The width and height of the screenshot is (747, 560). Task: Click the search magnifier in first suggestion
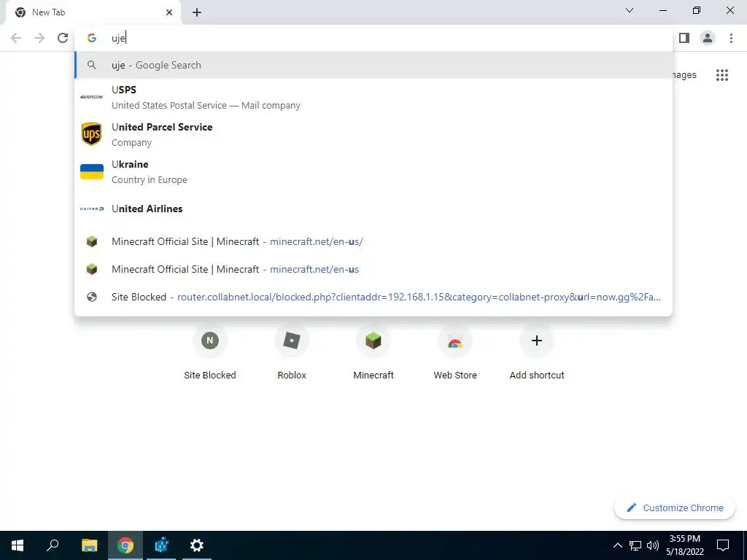(x=91, y=65)
